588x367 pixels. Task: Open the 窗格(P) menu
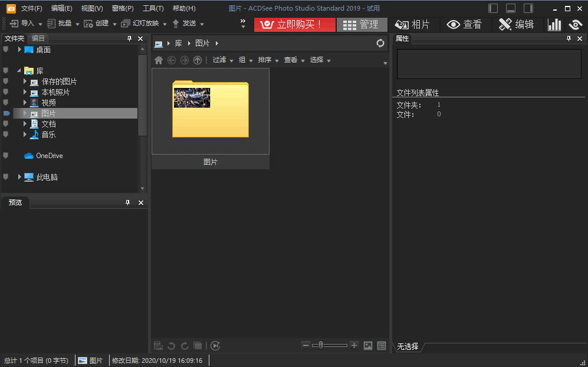click(123, 8)
